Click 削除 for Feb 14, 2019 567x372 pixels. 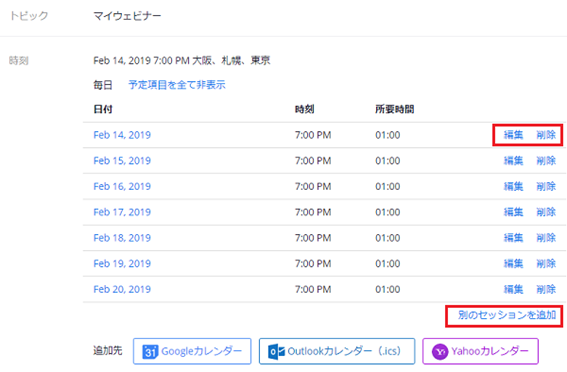pyautogui.click(x=546, y=135)
